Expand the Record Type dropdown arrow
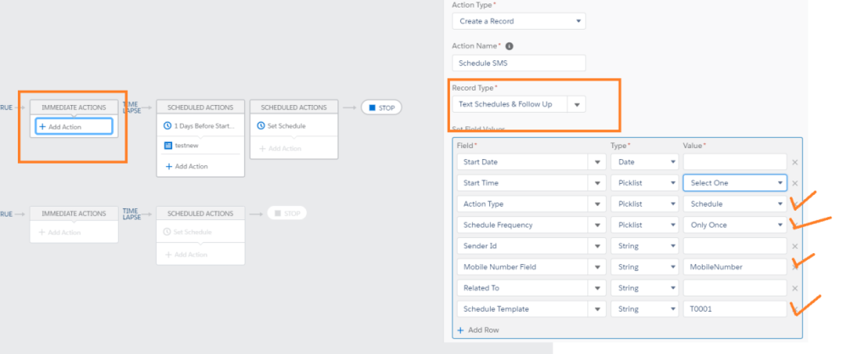The height and width of the screenshot is (354, 868). tap(577, 104)
